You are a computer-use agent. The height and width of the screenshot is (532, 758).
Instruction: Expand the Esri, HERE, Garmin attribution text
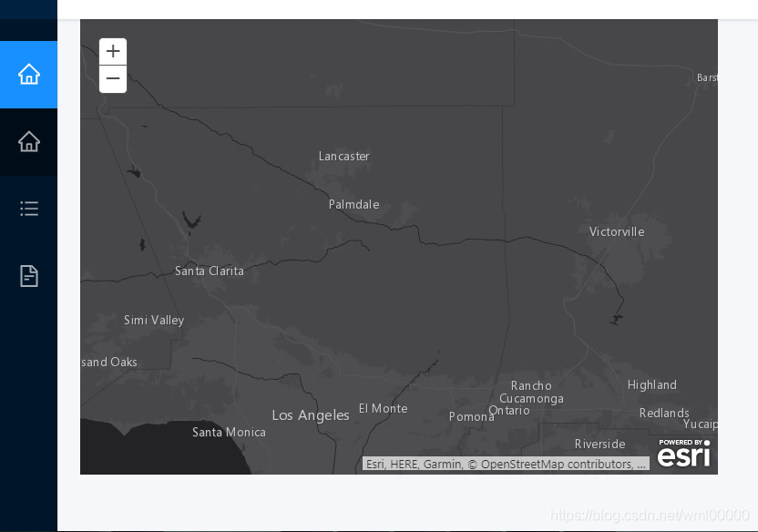tap(506, 464)
